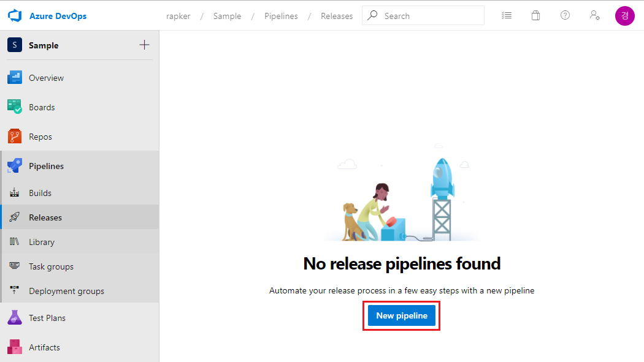Click the Pipelines rocket icon in sidebar

tap(15, 165)
